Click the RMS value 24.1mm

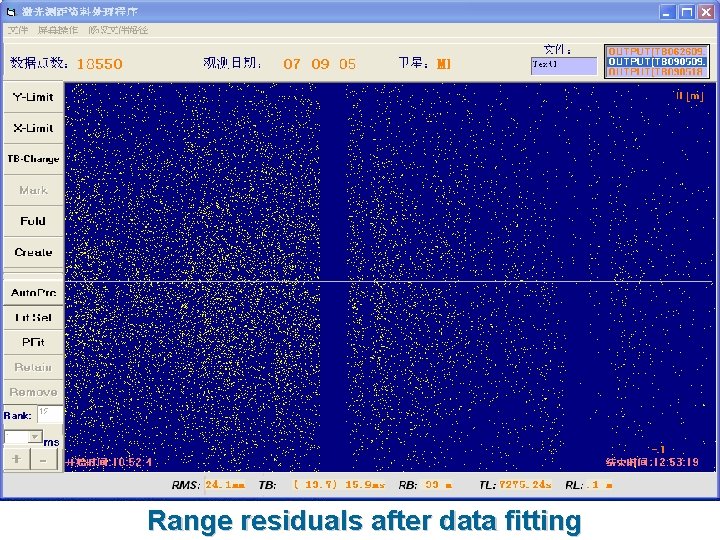pos(225,485)
